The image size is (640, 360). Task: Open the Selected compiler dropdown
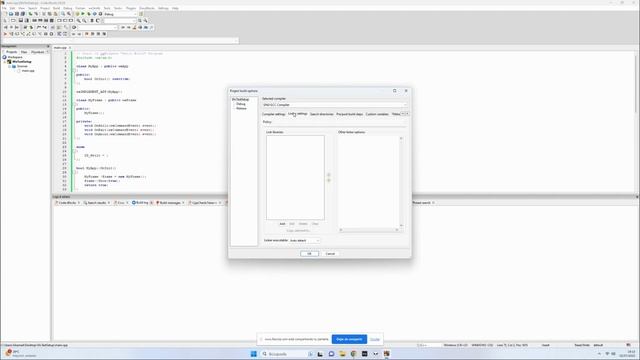[x=334, y=105]
